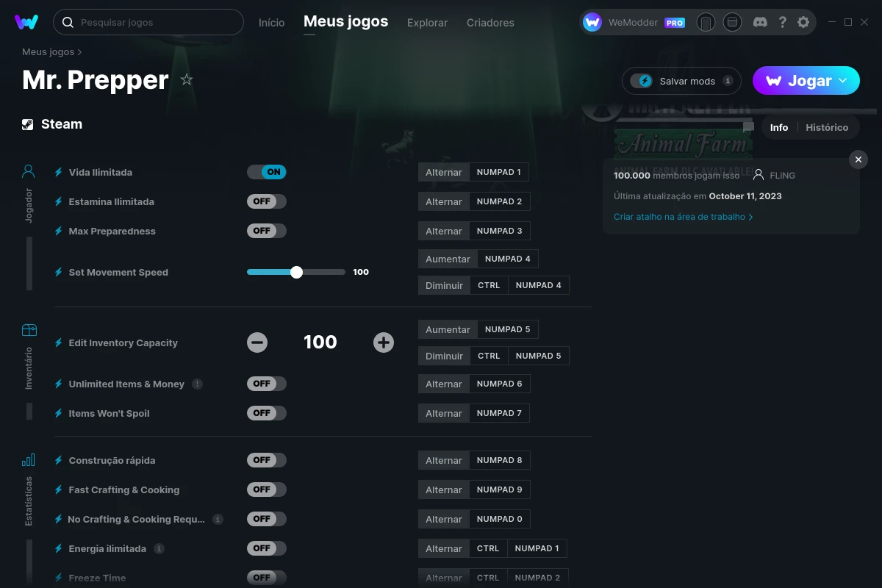Favorite Mr. Prepper with the star icon

pyautogui.click(x=187, y=79)
